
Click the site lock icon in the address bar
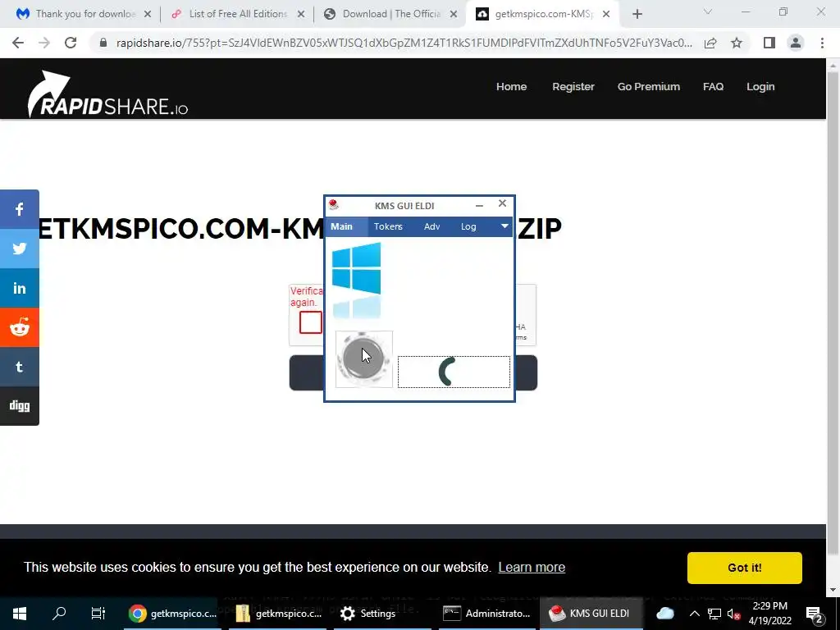pos(103,43)
